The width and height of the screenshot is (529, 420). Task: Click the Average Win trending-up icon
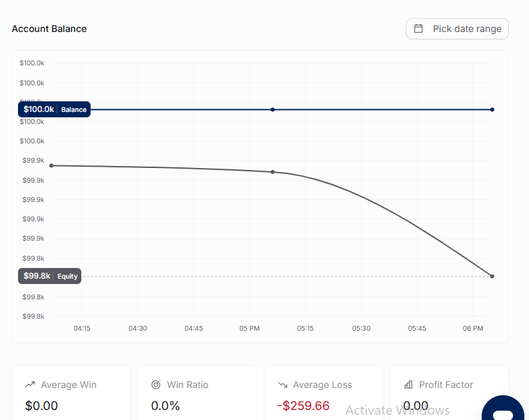click(x=30, y=385)
